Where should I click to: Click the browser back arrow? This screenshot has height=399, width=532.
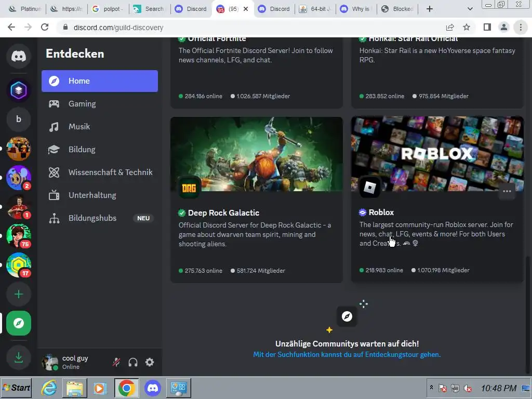(11, 28)
